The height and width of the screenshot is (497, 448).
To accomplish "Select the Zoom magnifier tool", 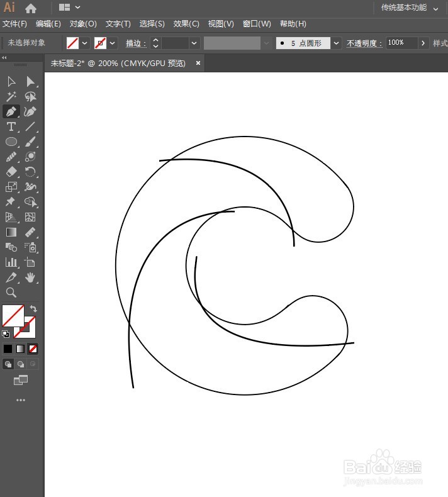I will 11,293.
